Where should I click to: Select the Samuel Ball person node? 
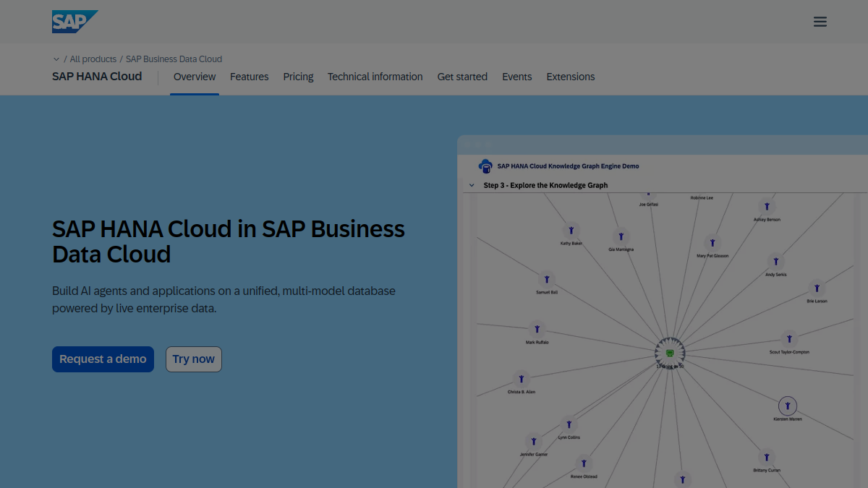point(547,279)
